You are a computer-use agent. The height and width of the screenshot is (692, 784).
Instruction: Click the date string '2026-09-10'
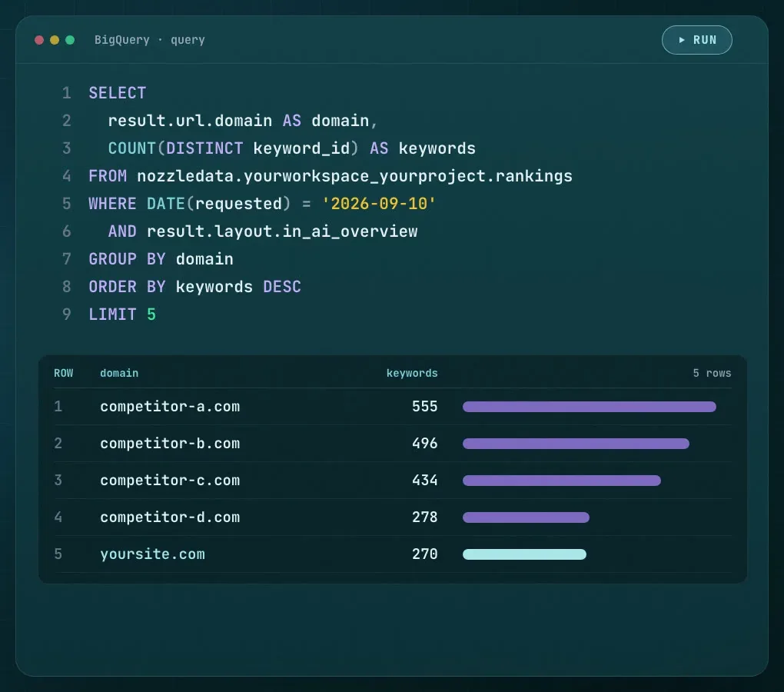tap(379, 204)
